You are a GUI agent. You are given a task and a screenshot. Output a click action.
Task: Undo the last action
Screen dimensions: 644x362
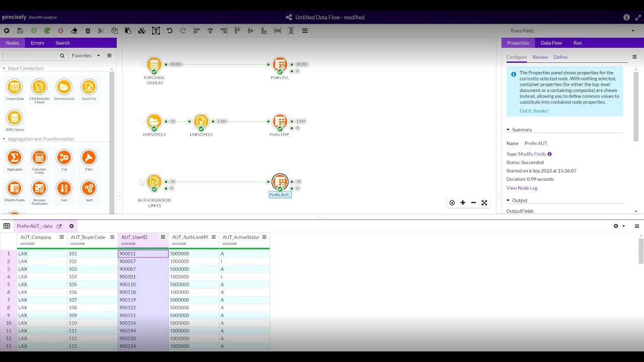point(170,31)
